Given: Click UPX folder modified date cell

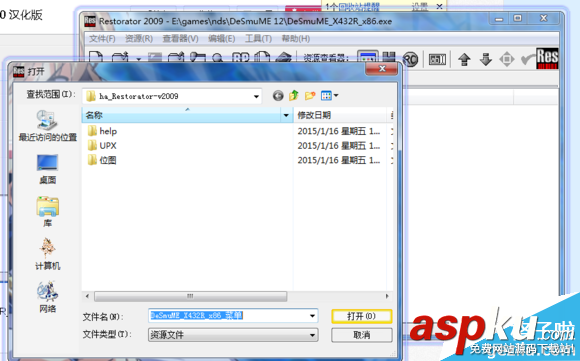Looking at the screenshot, I should tap(338, 145).
